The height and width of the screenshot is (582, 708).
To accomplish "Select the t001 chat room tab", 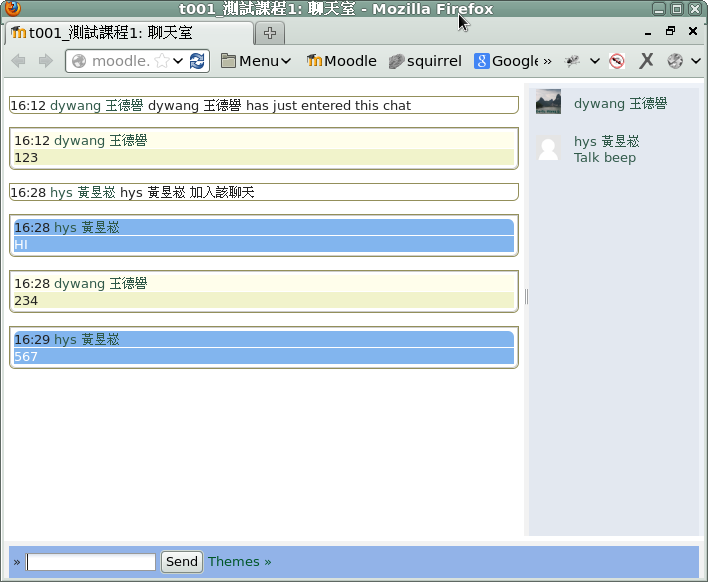I will click(128, 33).
